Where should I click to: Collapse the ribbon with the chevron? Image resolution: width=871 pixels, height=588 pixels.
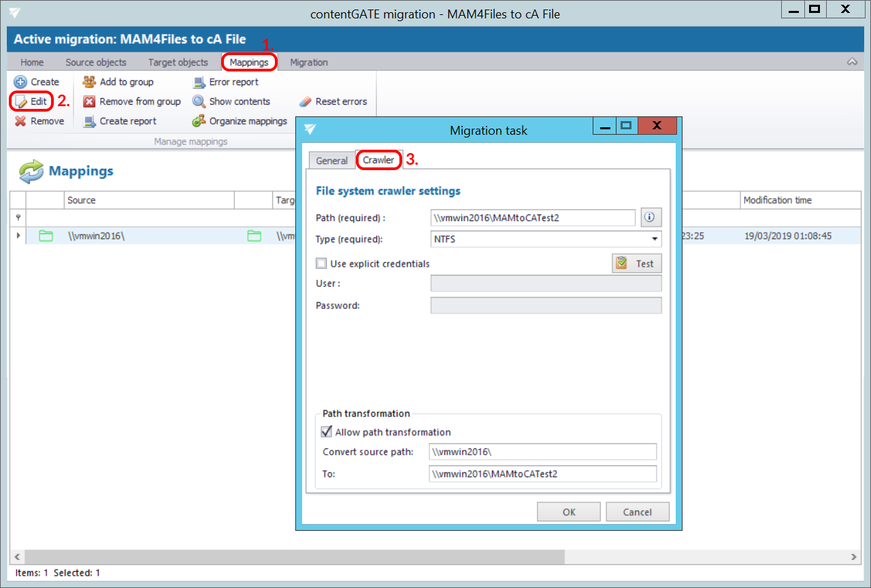(852, 62)
